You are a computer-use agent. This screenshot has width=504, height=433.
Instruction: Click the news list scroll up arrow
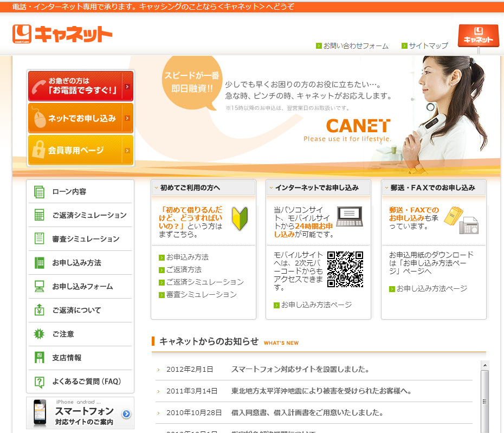[485, 365]
